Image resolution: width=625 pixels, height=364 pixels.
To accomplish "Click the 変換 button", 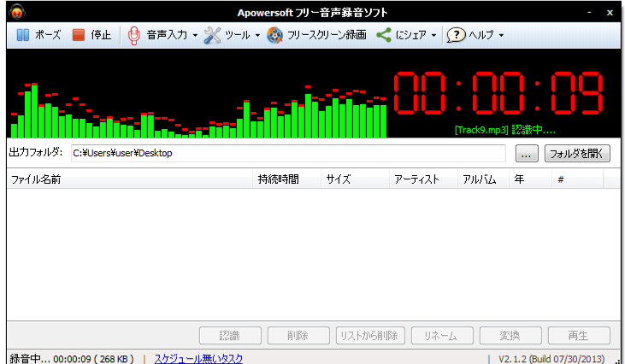I will (510, 336).
